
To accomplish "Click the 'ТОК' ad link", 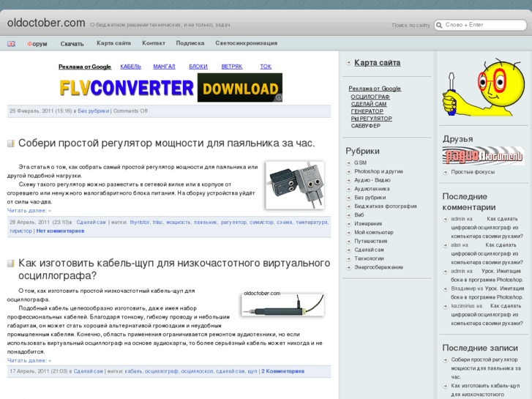I will pos(266,67).
